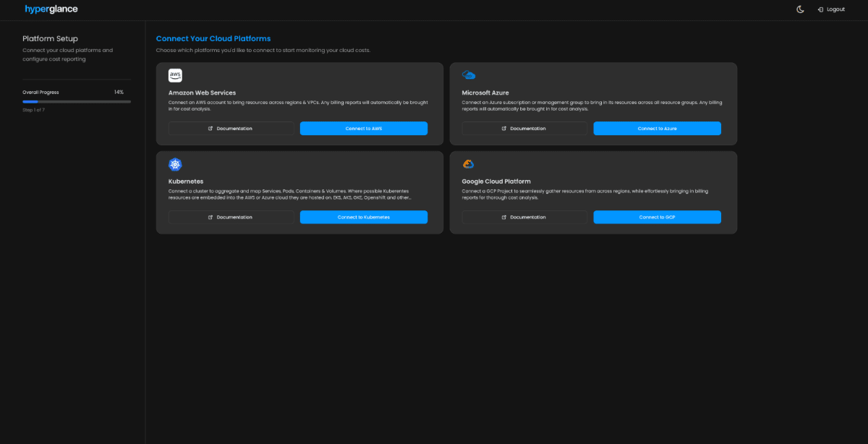Click the hyperglance logo

(x=51, y=9)
